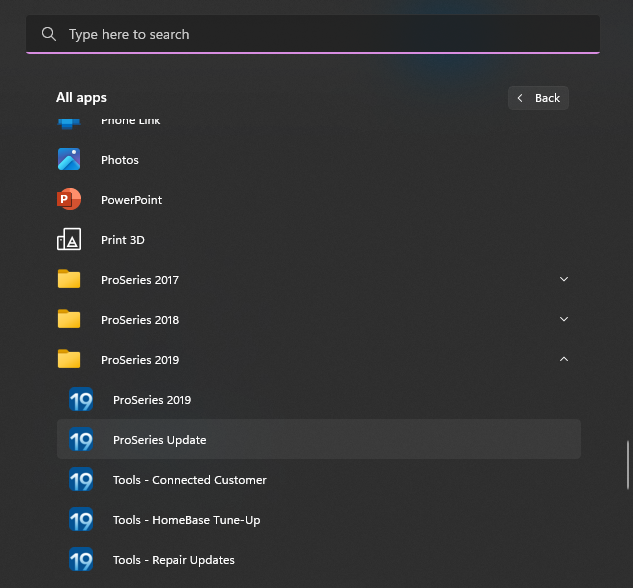This screenshot has height=588, width=633.
Task: Go back using the Back button
Action: tap(538, 98)
